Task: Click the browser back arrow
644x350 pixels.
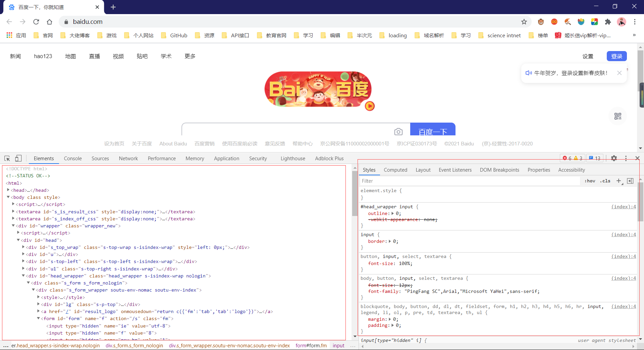Action: [x=9, y=22]
